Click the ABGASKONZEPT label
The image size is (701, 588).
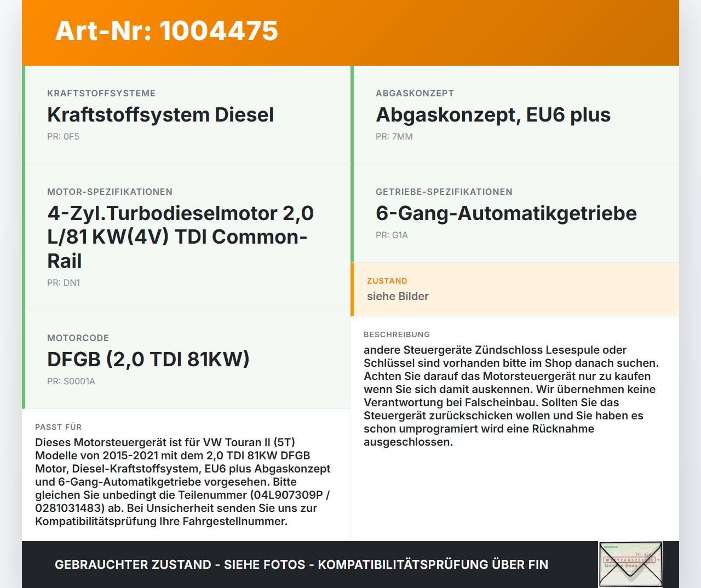click(x=415, y=93)
